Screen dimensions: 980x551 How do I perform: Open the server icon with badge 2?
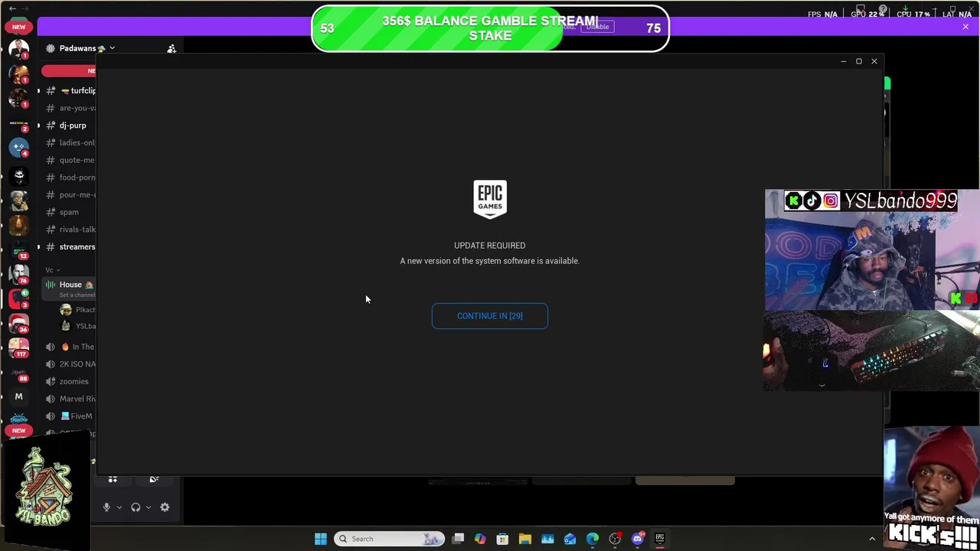18,122
